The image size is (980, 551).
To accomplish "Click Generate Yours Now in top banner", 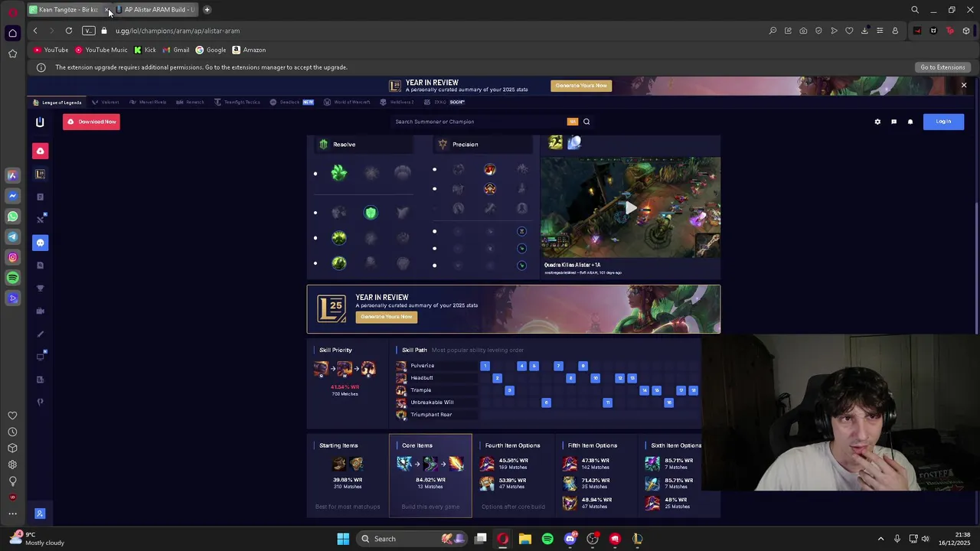I will point(581,86).
